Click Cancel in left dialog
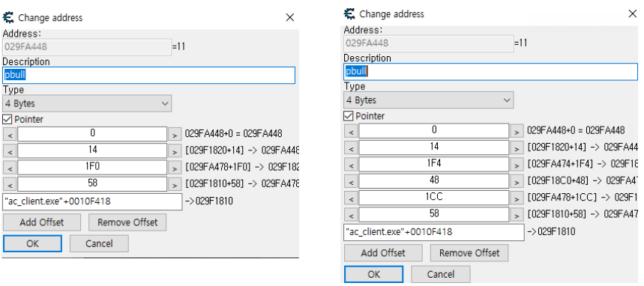The image size is (644, 286). (99, 243)
